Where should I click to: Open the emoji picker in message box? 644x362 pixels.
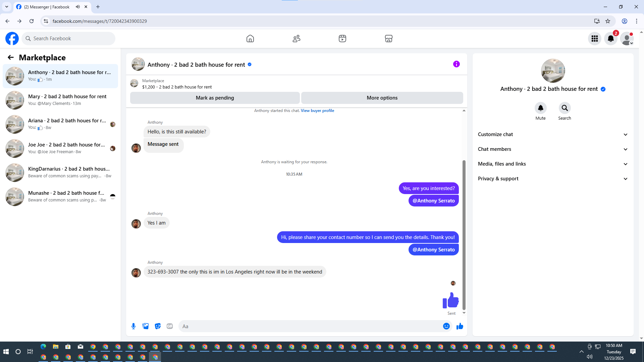click(446, 326)
